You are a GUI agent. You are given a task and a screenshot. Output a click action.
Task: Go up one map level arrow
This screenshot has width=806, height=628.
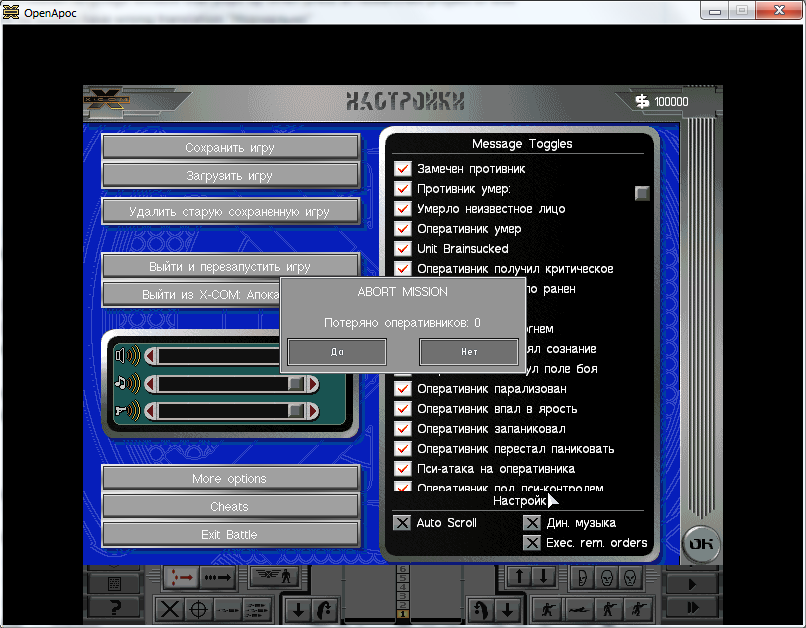click(519, 577)
